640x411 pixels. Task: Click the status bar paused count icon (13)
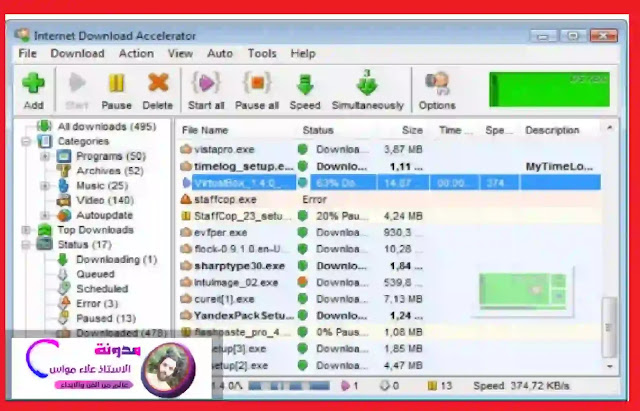point(432,386)
